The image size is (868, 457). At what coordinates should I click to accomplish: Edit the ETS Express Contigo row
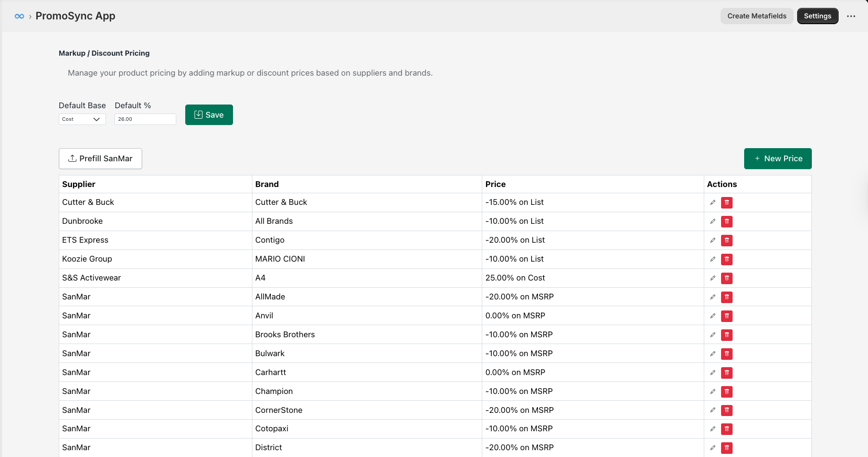click(713, 241)
